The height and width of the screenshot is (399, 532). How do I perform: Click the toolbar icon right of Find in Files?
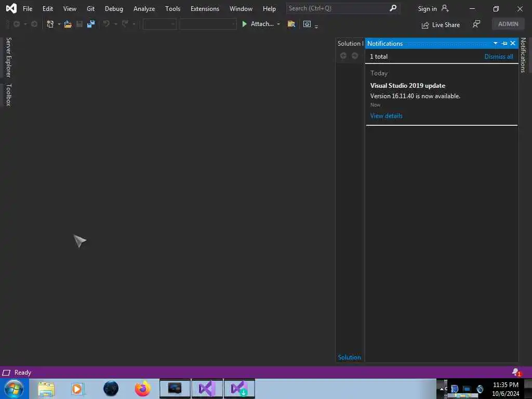point(307,24)
